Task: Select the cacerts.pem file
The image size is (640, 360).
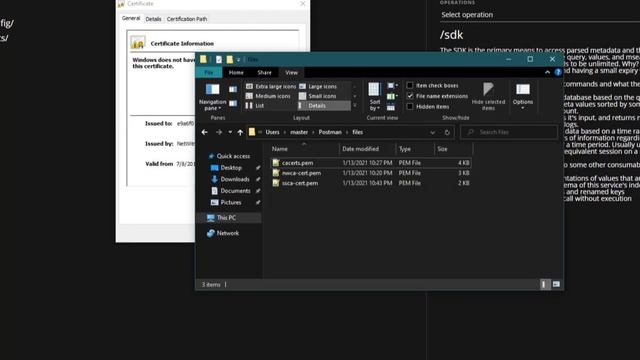Action: coord(371,163)
